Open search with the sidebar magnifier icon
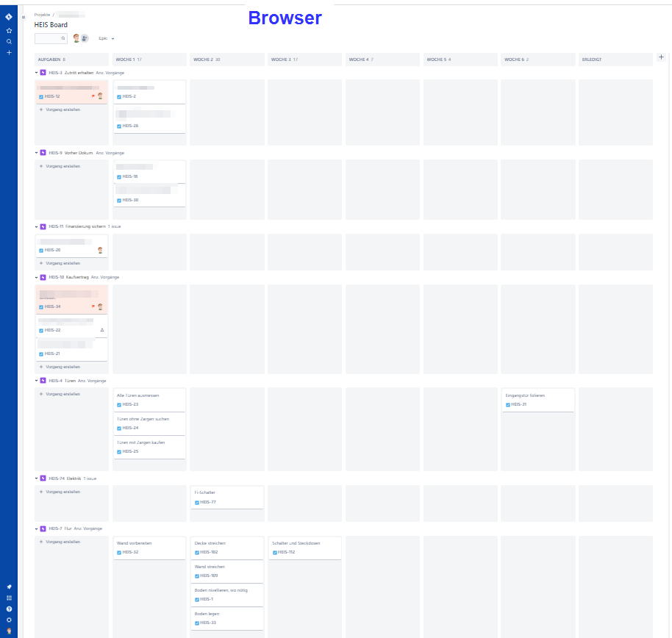 point(9,42)
